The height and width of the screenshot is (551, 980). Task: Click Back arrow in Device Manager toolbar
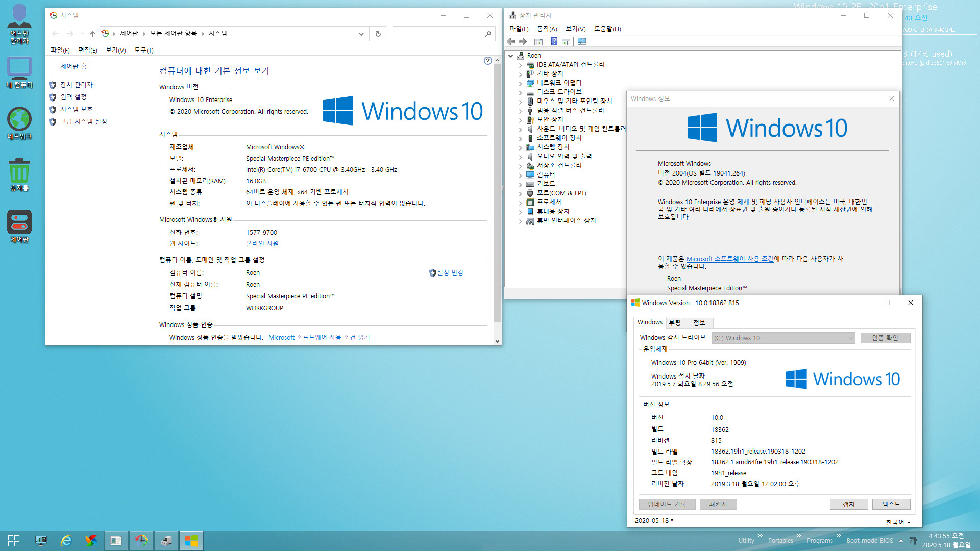511,41
